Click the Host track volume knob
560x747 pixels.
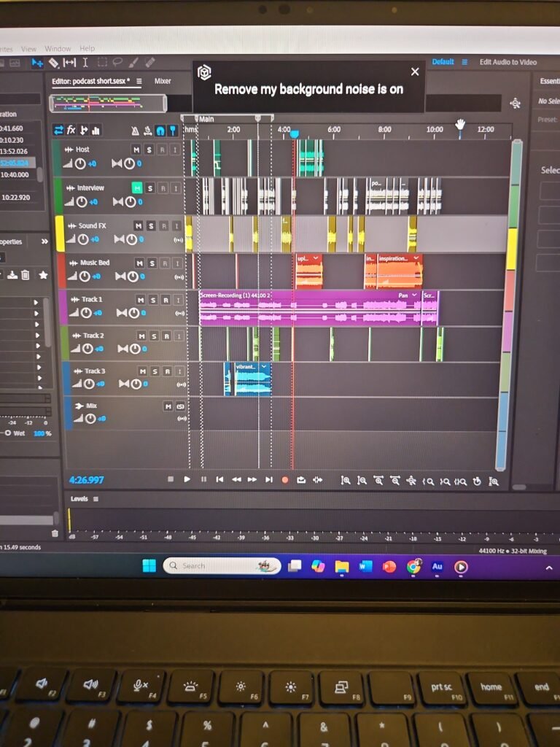pos(80,163)
